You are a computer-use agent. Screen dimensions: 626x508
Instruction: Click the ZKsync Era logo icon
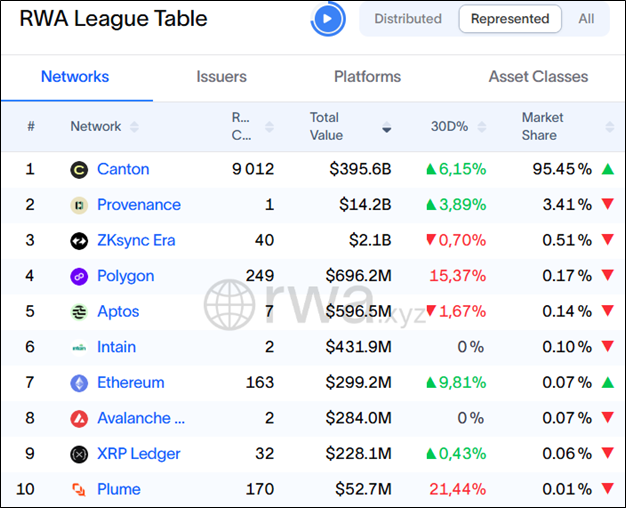(x=79, y=241)
